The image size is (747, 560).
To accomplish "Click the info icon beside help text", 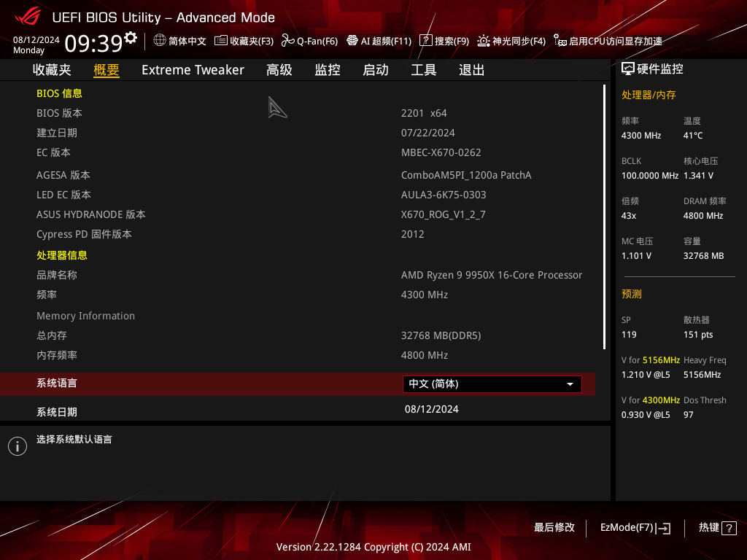I will [x=18, y=446].
